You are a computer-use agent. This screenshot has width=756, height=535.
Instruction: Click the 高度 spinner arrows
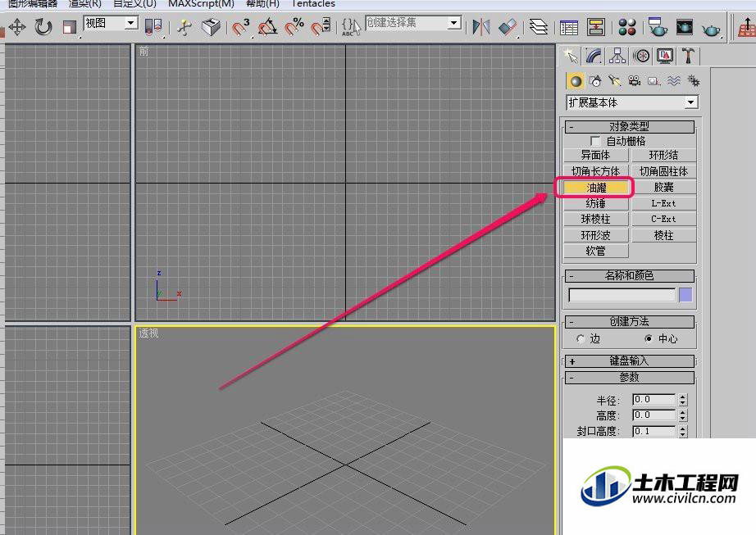point(683,415)
